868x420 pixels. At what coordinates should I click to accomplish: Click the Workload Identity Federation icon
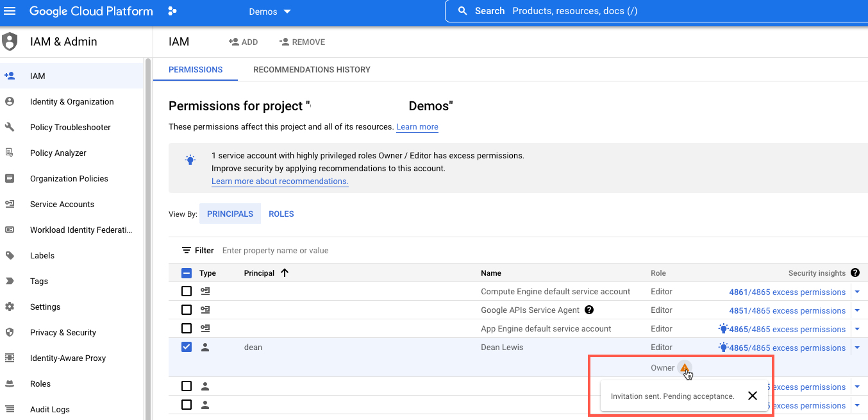point(10,230)
